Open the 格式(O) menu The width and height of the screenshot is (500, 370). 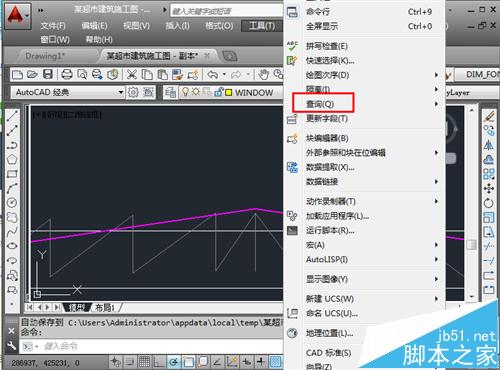coord(219,26)
